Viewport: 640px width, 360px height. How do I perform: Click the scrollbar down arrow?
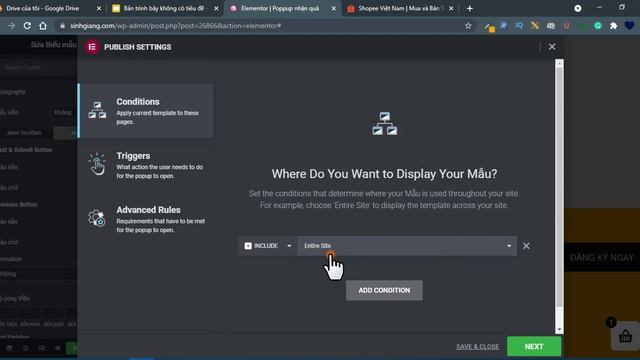coord(559,329)
